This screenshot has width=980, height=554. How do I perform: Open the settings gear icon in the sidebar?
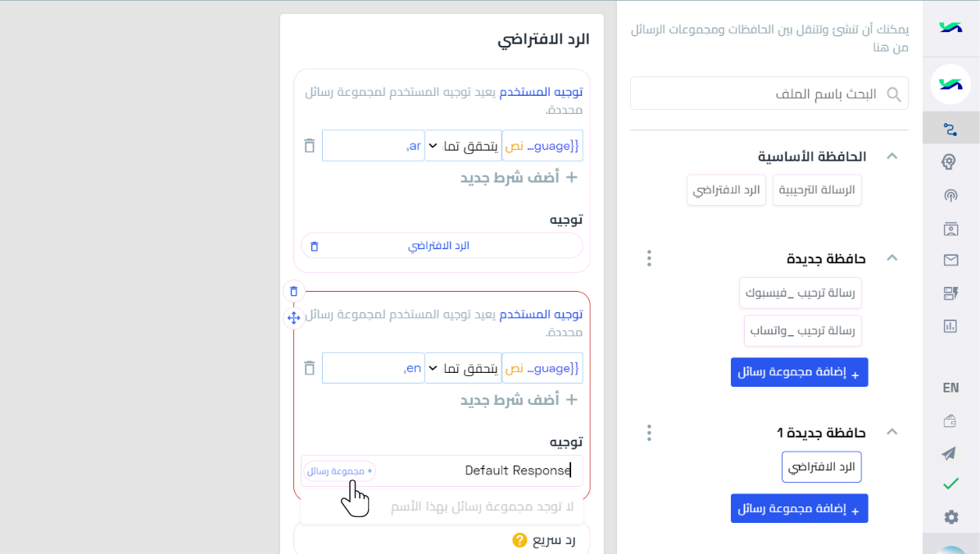click(x=951, y=517)
